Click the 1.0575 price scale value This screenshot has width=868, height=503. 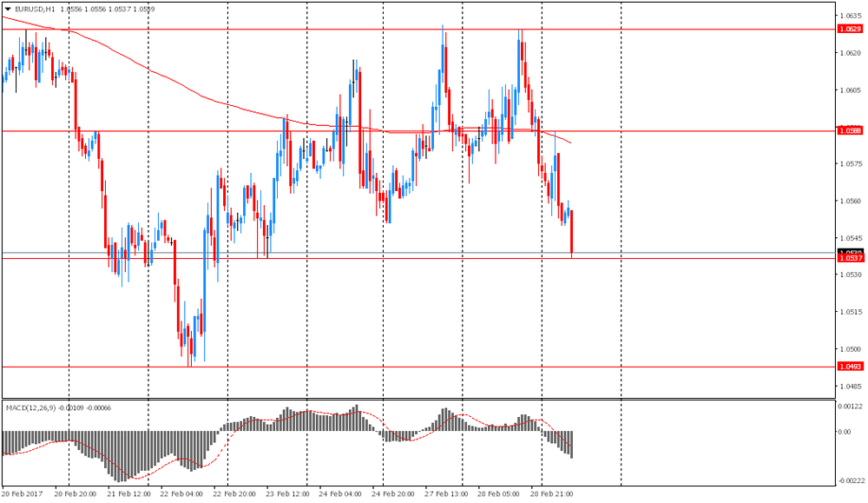[x=851, y=164]
